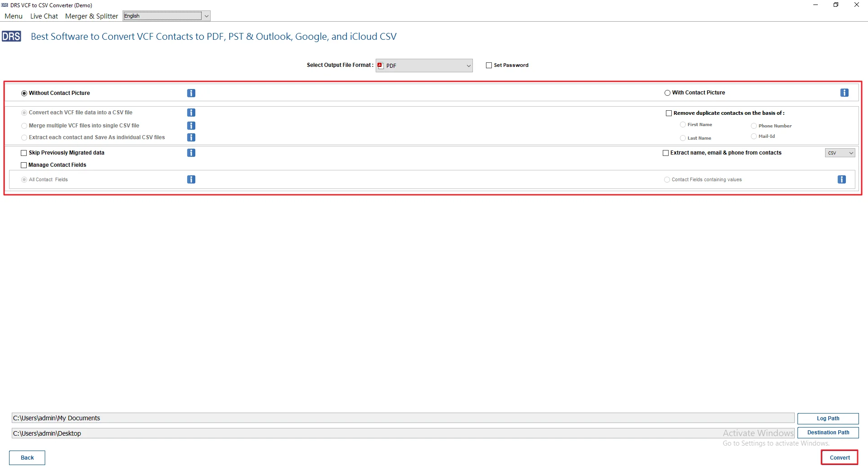The height and width of the screenshot is (470, 868).
Task: Open the English language dropdown
Action: click(166, 16)
